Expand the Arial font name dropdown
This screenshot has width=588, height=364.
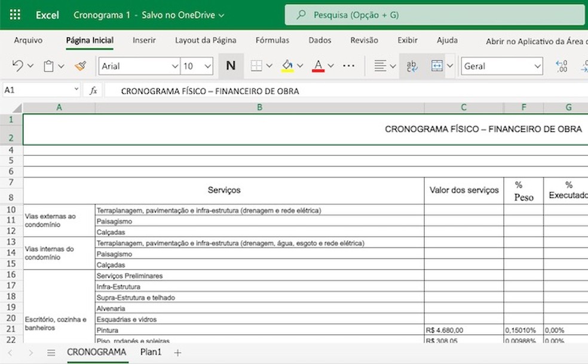174,66
